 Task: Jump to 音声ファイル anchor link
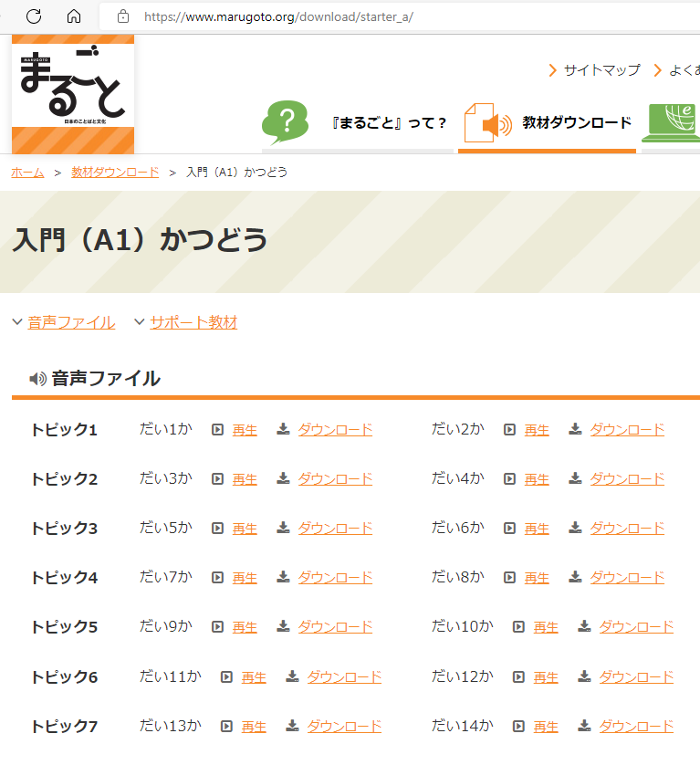point(72,322)
